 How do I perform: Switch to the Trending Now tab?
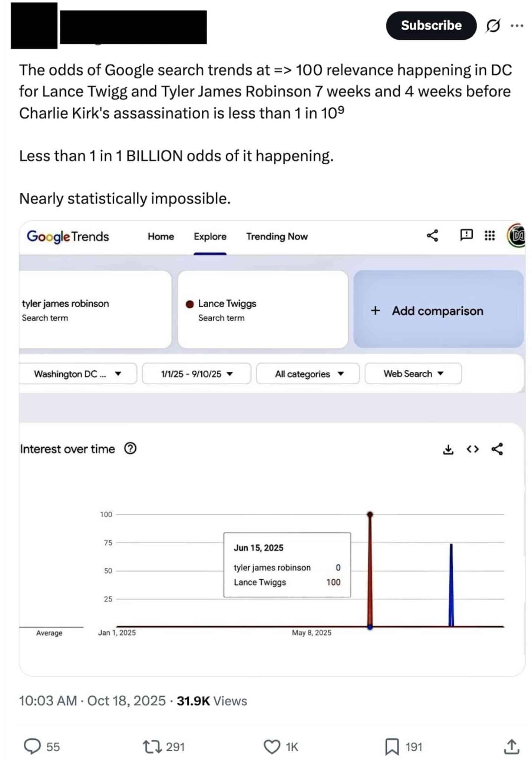pyautogui.click(x=277, y=236)
